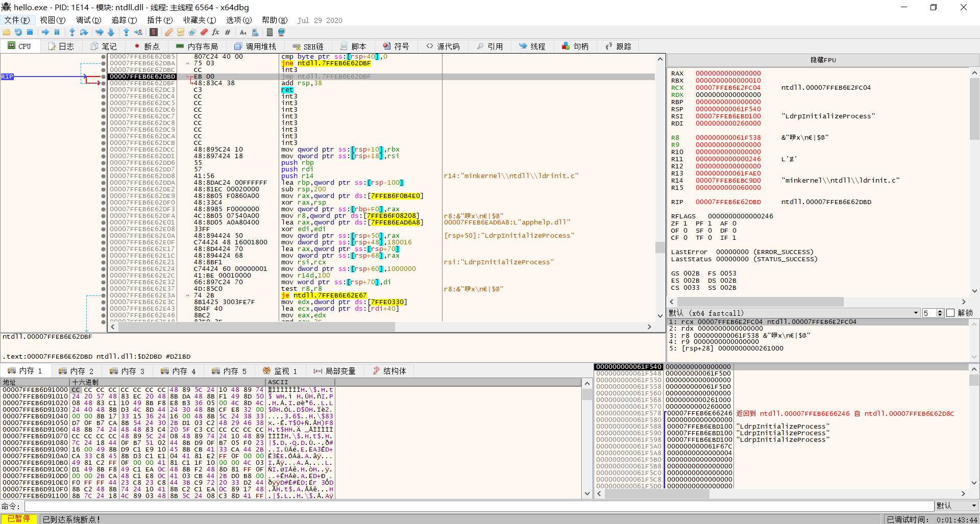This screenshot has width=980, height=524.
Task: Click the intermodular calls icon
Action: pyautogui.click(x=255, y=32)
